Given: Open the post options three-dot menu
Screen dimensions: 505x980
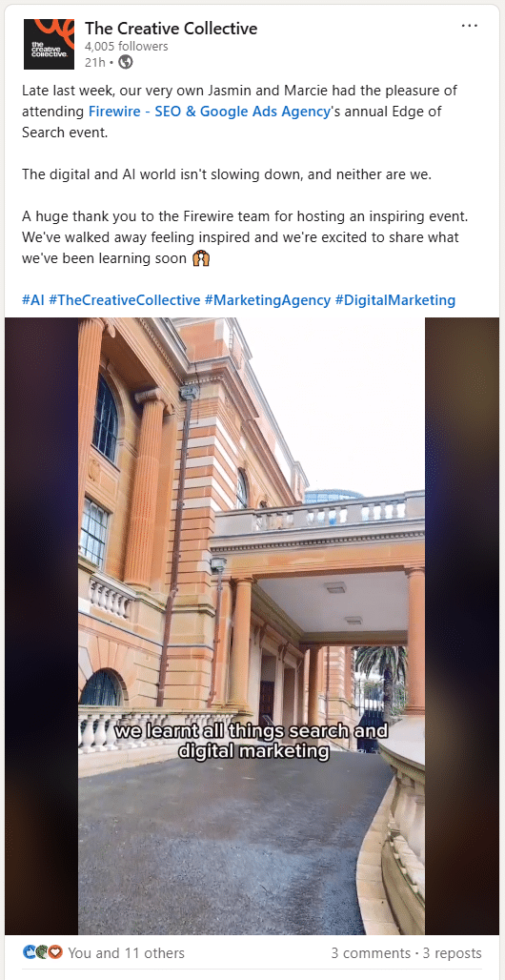Looking at the screenshot, I should tap(470, 27).
